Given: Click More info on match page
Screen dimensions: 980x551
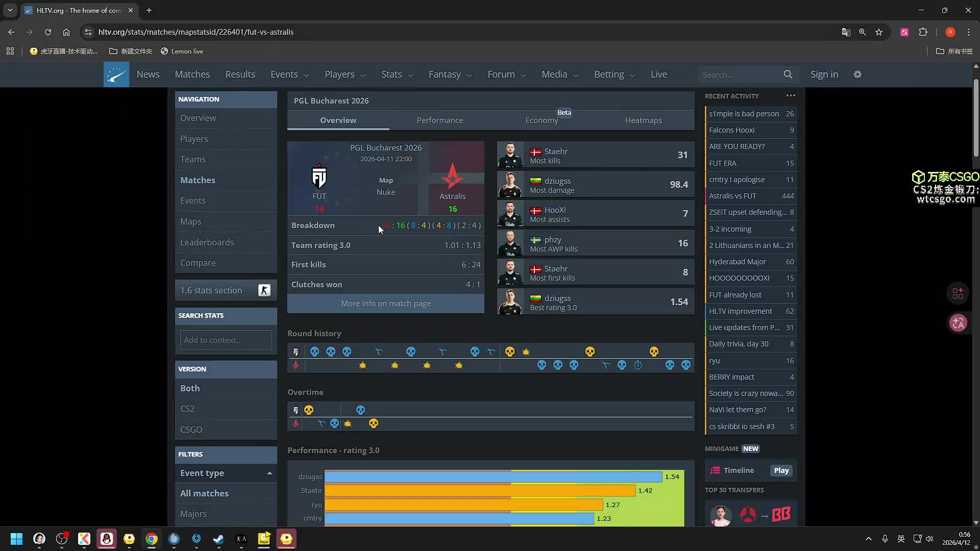Looking at the screenshot, I should [x=385, y=304].
